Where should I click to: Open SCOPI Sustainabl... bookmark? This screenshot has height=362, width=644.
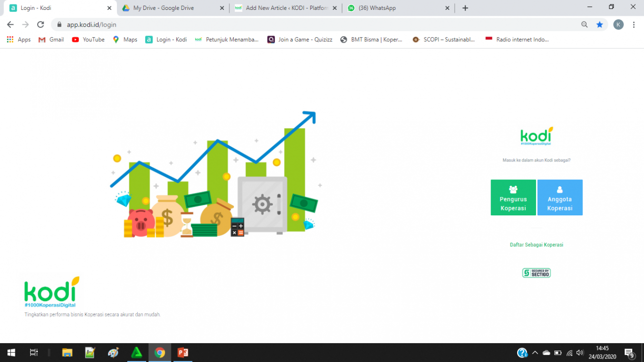(443, 40)
